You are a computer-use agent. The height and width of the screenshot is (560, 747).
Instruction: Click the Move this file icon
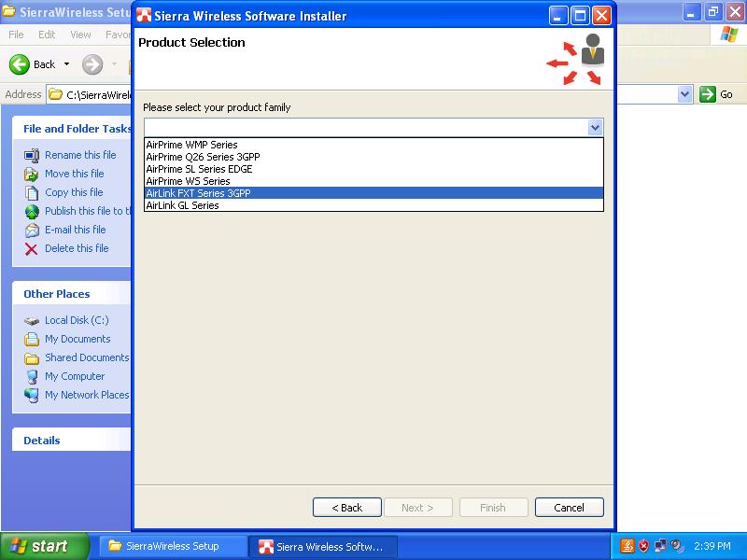click(x=32, y=175)
